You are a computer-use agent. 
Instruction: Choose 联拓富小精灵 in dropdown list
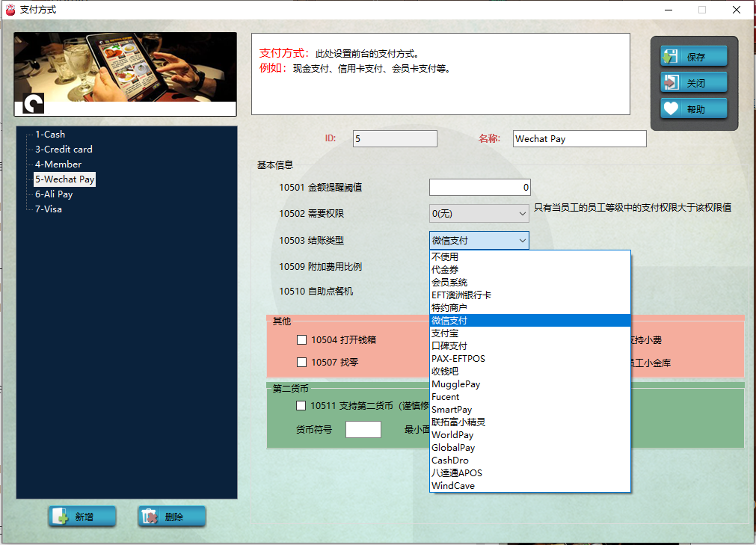(x=530, y=422)
